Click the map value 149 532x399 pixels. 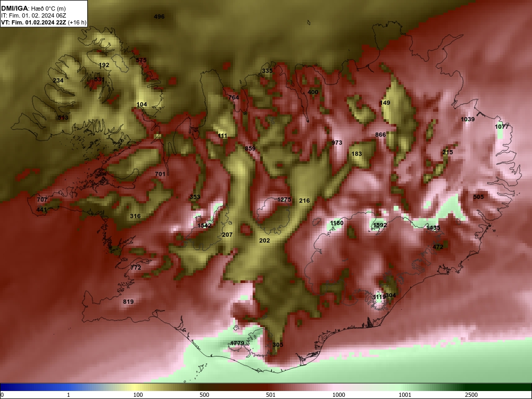385,103
